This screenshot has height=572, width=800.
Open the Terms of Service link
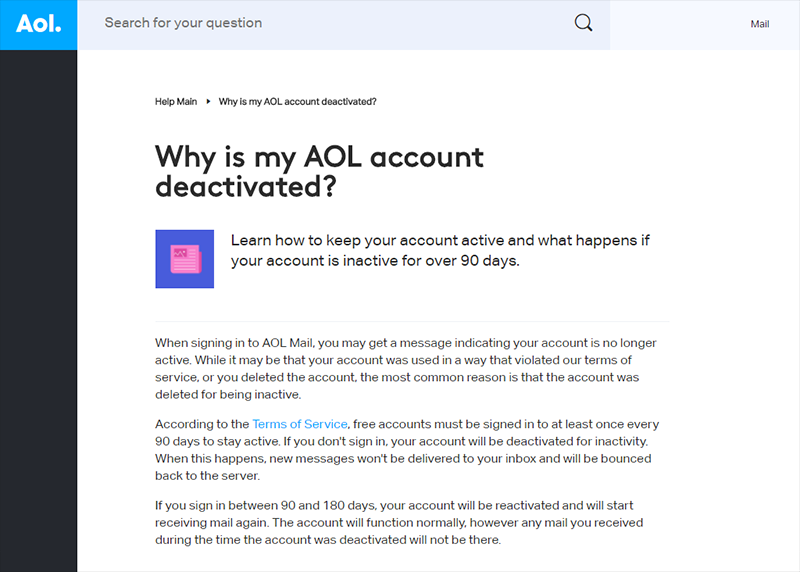[300, 424]
